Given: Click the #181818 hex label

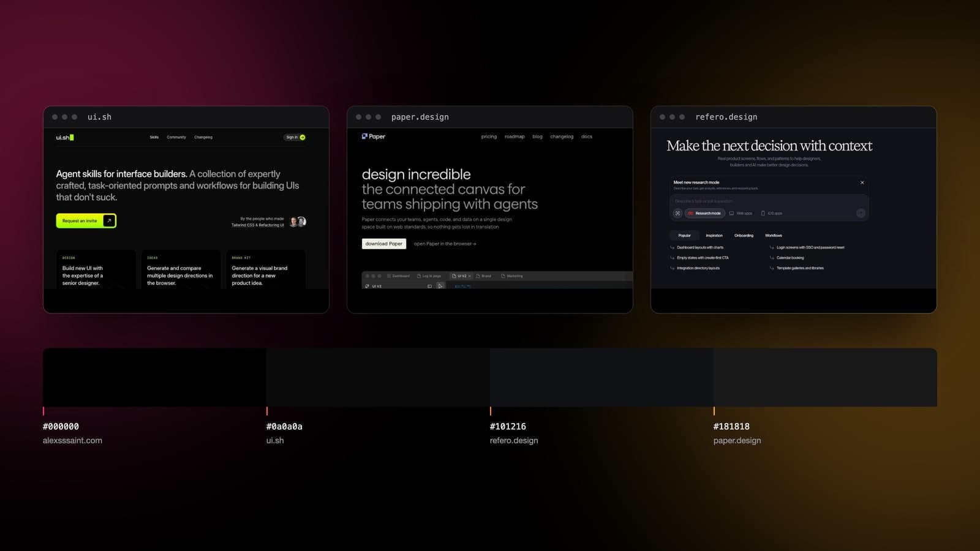Looking at the screenshot, I should (x=731, y=427).
